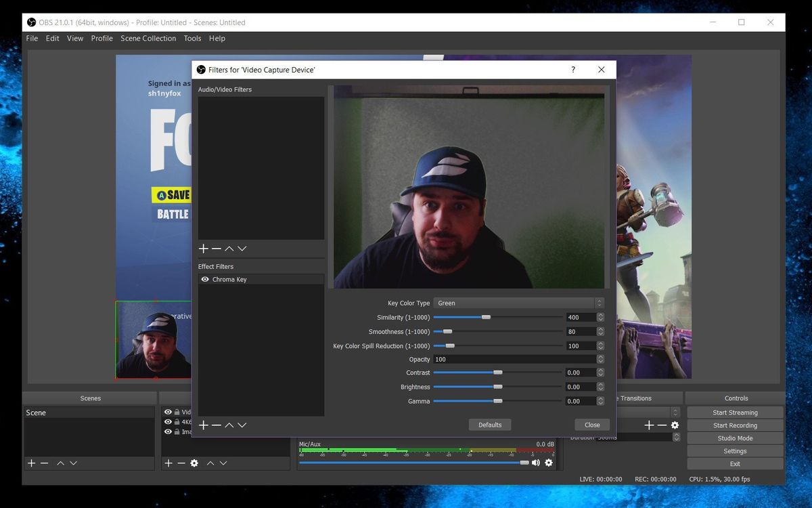Toggle Chroma Key filter visibility eye
Screen dimensions: 812x508
tap(204, 279)
